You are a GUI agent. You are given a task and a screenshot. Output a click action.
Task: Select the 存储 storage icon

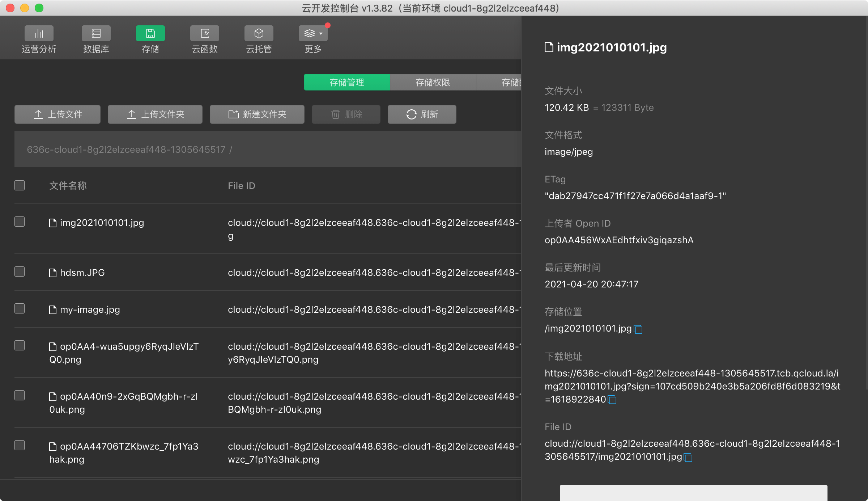pos(150,34)
